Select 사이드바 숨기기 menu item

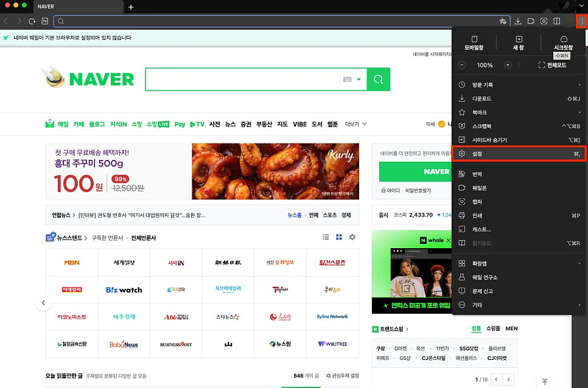tap(519, 140)
